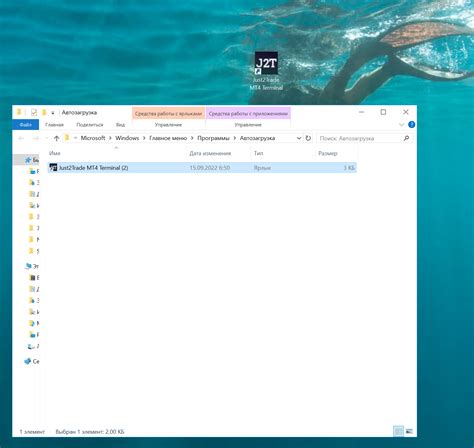Open the Just2Trade MT4 Terminal desktop shortcut
474x448 pixels.
(266, 71)
